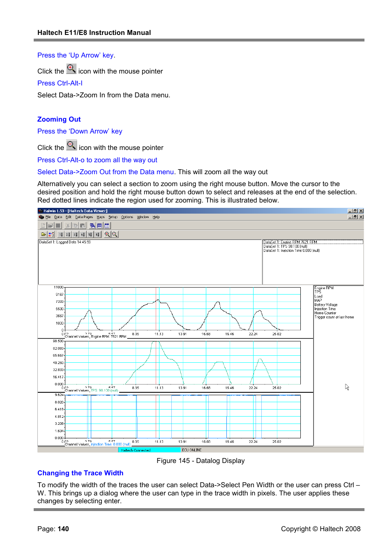Image resolution: width=392 pixels, height=555 pixels.
Task: Open the Data Pages menu
Action: 84,217
